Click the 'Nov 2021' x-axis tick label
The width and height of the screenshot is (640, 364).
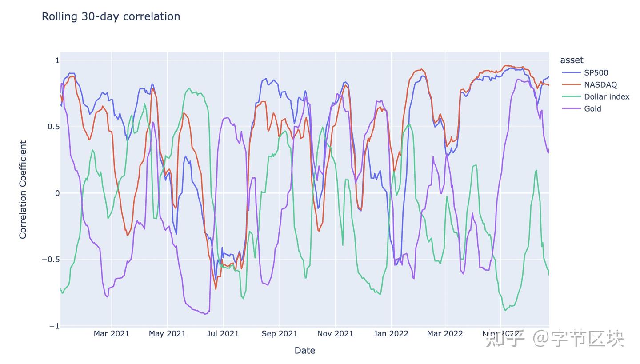click(x=335, y=334)
